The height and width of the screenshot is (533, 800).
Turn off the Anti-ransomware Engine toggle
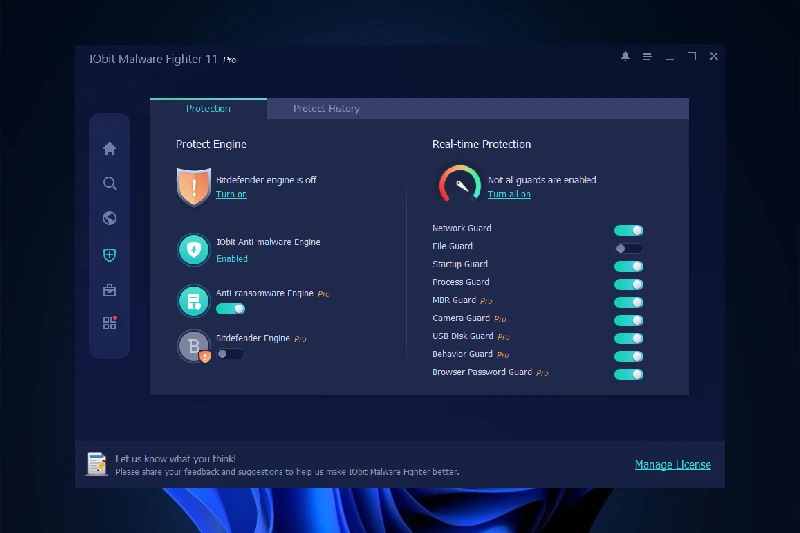pos(230,309)
